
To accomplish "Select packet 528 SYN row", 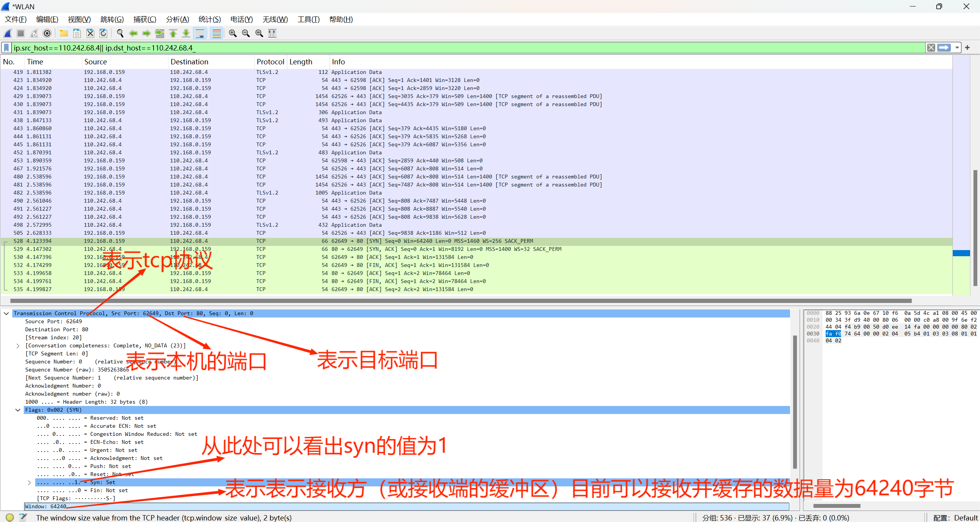I will point(476,241).
